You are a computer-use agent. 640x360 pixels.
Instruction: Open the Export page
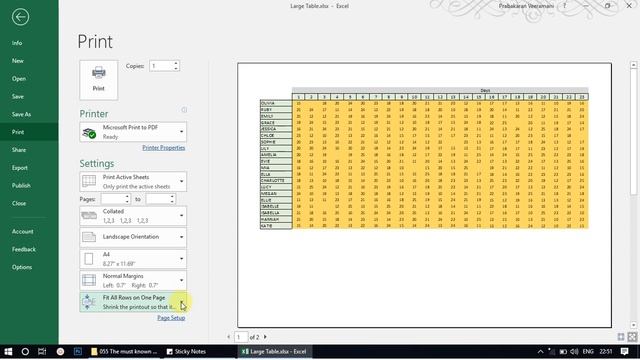click(x=20, y=168)
